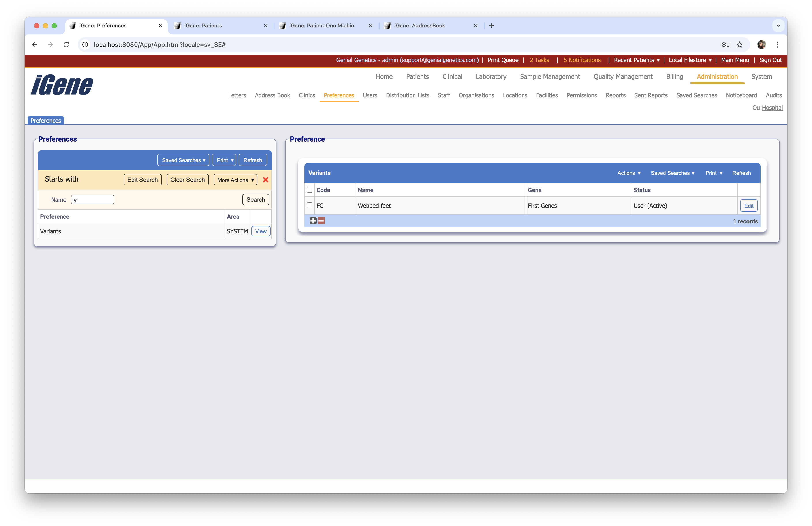The height and width of the screenshot is (526, 812).
Task: Check the FG row checkbox
Action: 309,206
